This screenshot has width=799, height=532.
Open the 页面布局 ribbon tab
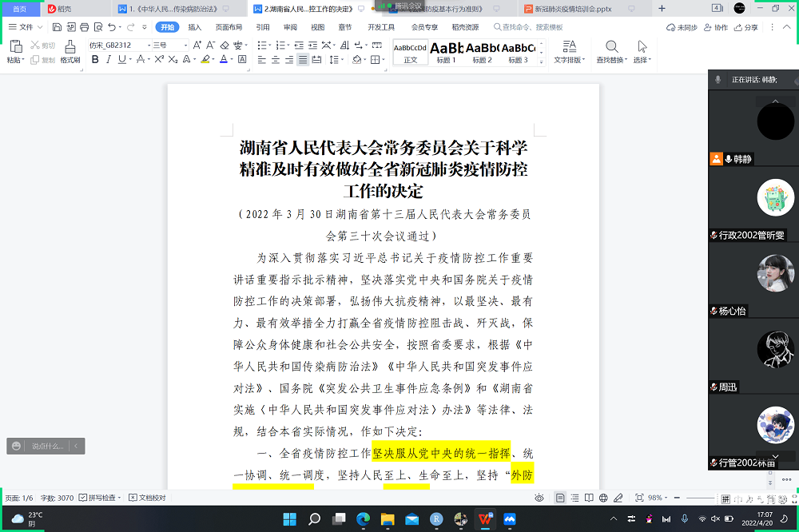(229, 27)
